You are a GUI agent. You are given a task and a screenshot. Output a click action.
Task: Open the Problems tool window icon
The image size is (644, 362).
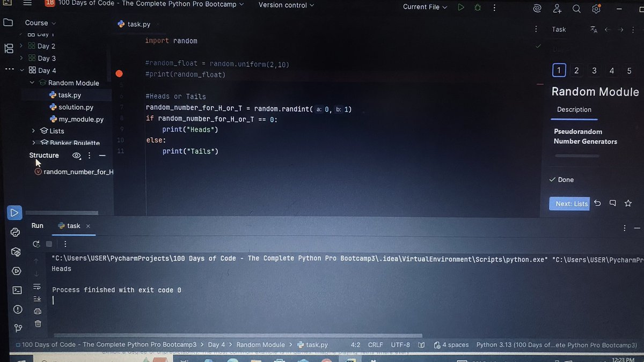[17, 309]
